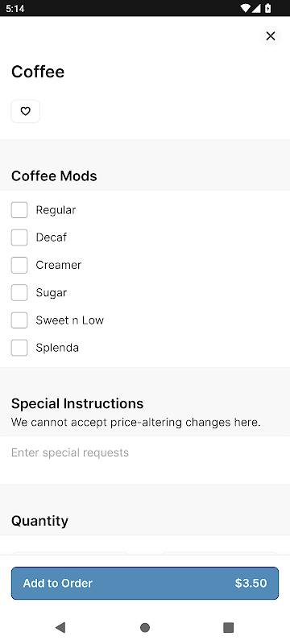The width and height of the screenshot is (290, 644).
Task: Tap the Quantity section heading
Action: (39, 521)
